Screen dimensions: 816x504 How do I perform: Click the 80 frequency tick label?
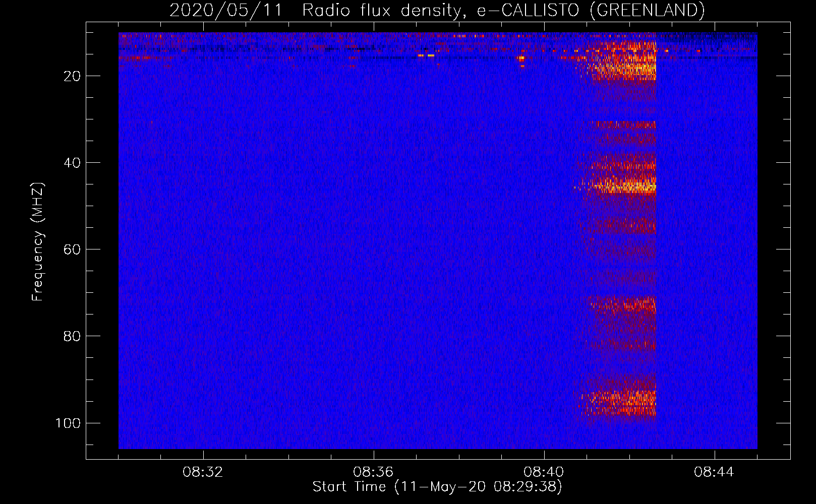tap(72, 336)
